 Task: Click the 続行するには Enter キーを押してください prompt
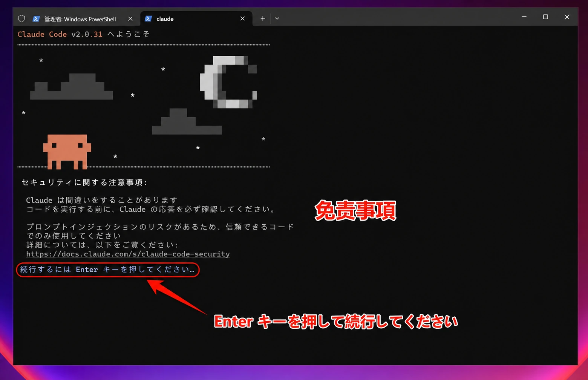point(107,270)
